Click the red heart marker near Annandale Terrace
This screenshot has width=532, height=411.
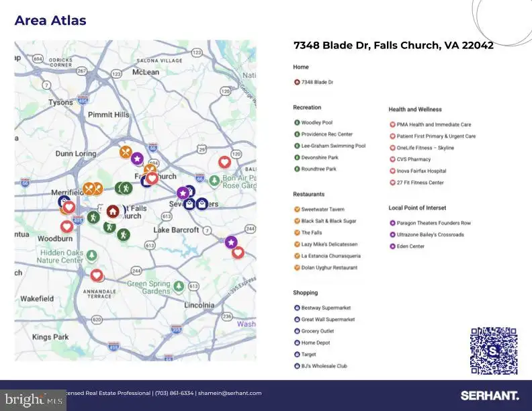pos(97,275)
